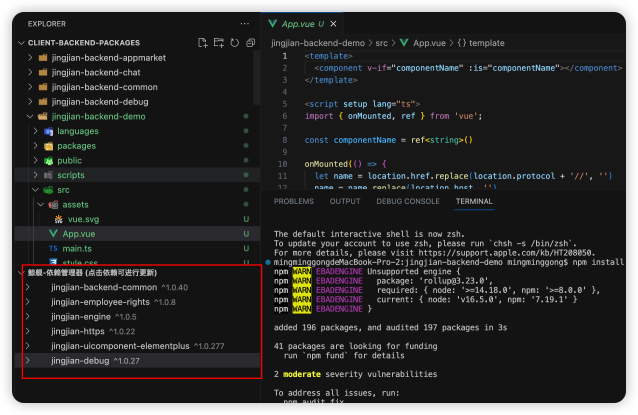Refresh the Explorer file tree
638x415 pixels.
(x=235, y=42)
